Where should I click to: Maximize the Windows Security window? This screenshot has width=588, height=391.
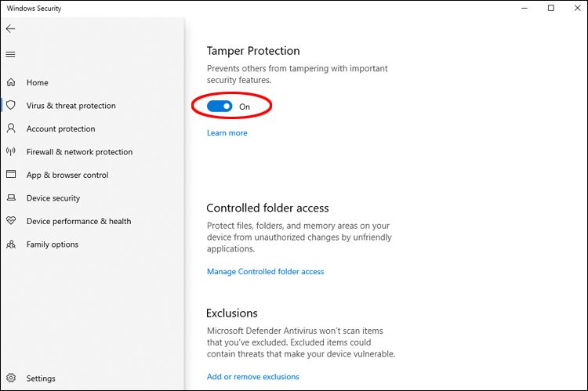point(551,8)
